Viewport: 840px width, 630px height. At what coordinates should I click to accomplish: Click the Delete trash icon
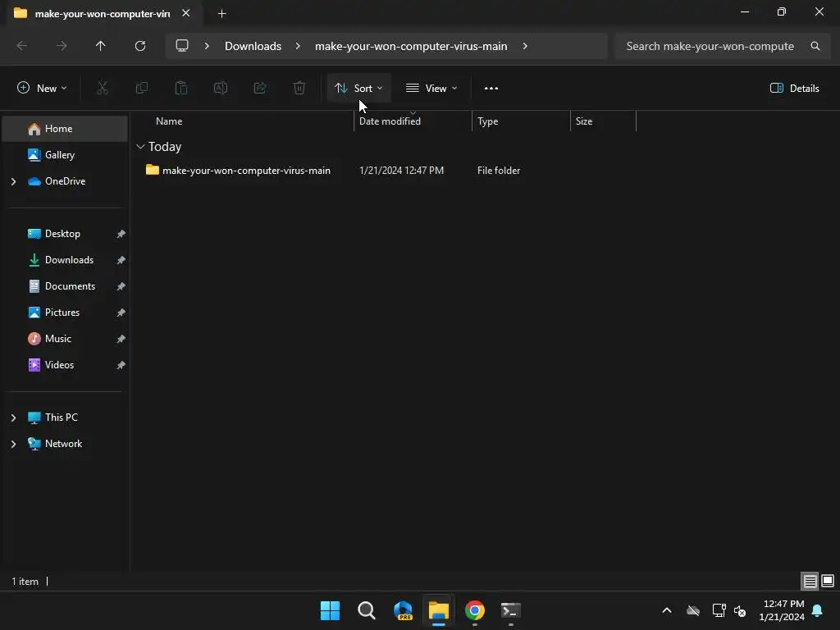(x=299, y=89)
